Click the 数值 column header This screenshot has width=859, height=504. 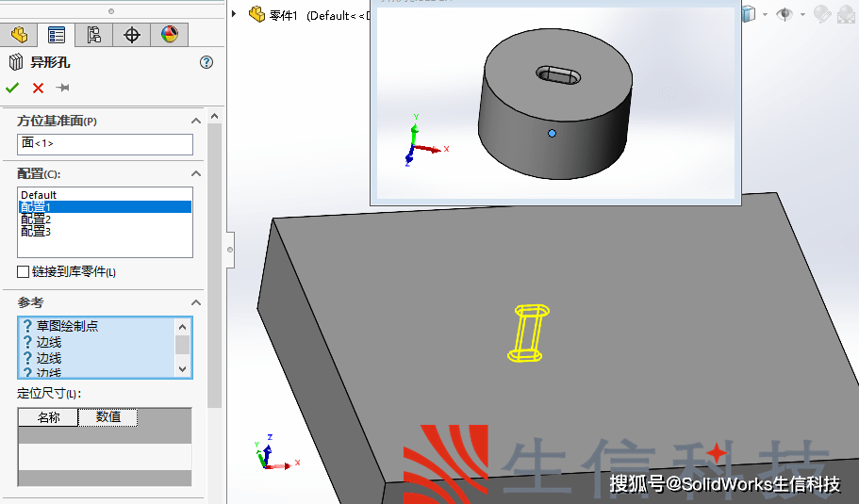(108, 416)
